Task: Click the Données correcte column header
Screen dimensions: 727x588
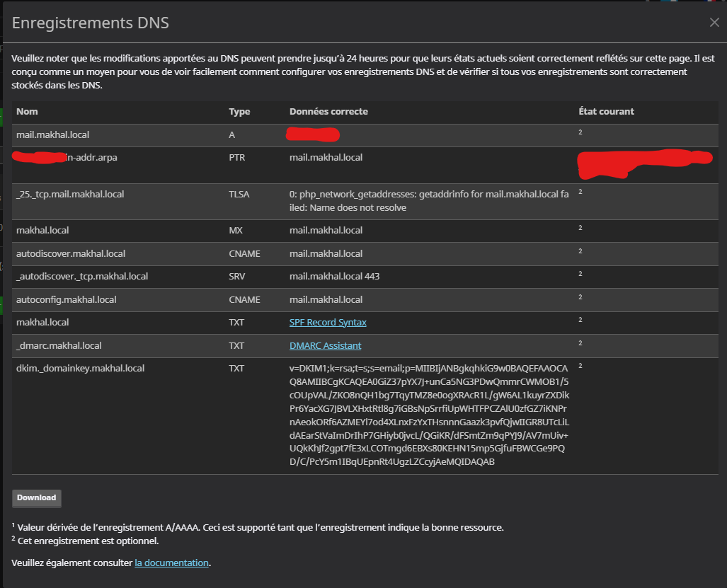Action: [328, 112]
